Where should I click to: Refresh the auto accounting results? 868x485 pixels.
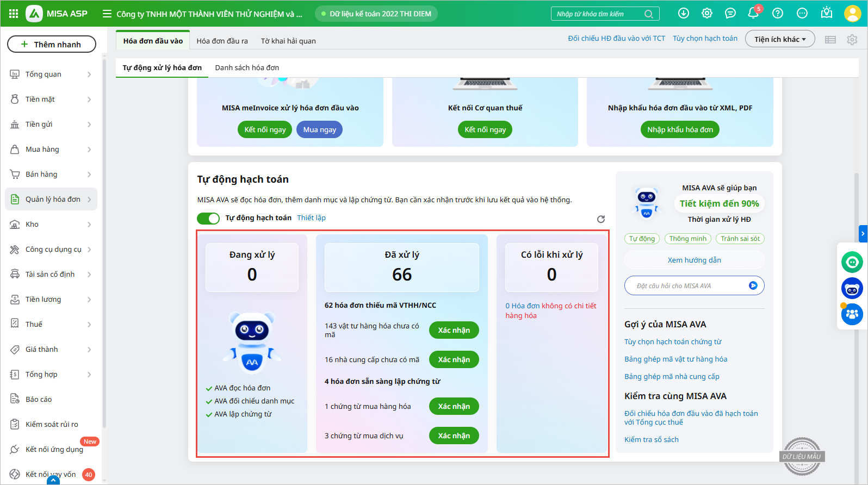point(601,219)
